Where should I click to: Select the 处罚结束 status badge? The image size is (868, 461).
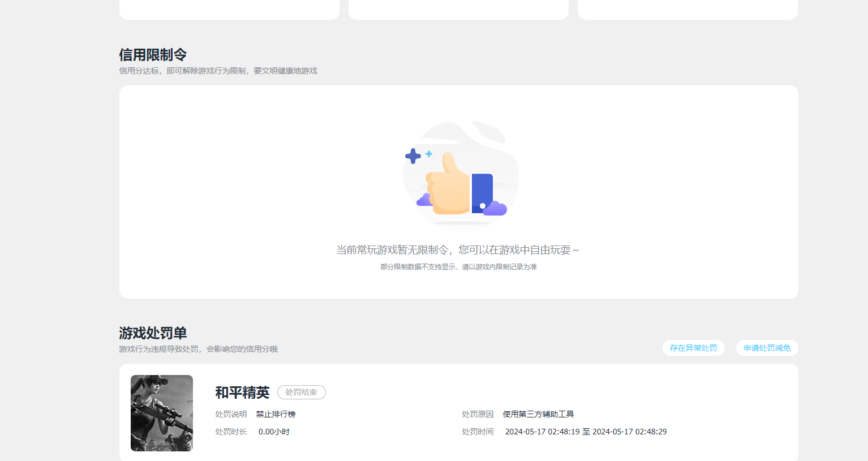(301, 392)
